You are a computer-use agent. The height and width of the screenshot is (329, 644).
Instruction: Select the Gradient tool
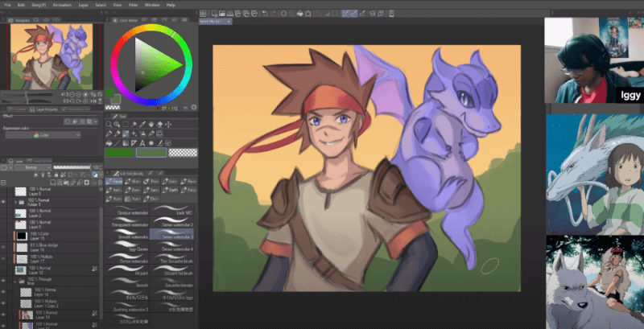click(x=126, y=143)
